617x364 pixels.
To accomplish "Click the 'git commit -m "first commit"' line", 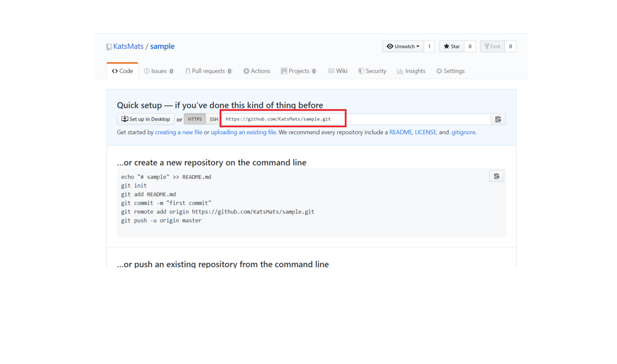I will [166, 203].
